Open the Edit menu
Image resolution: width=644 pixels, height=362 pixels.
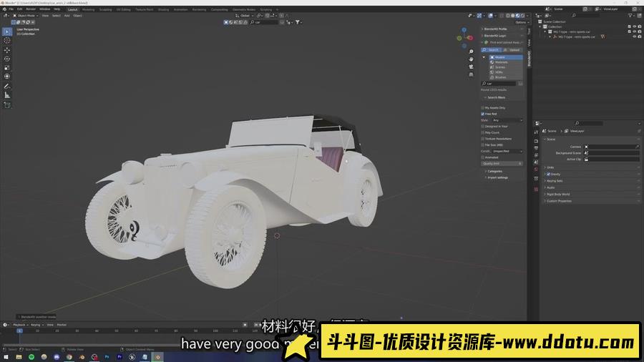[20, 9]
